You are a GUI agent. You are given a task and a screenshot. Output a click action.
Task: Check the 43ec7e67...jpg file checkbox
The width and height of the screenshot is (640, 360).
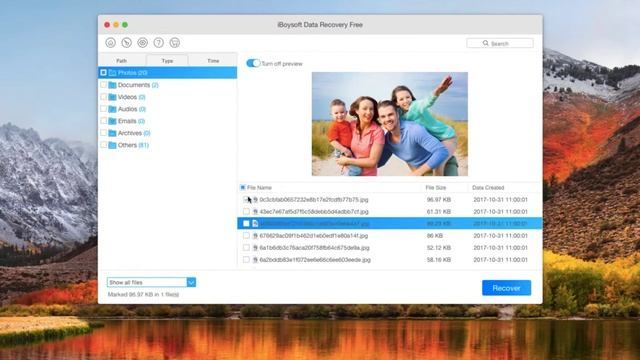246,211
